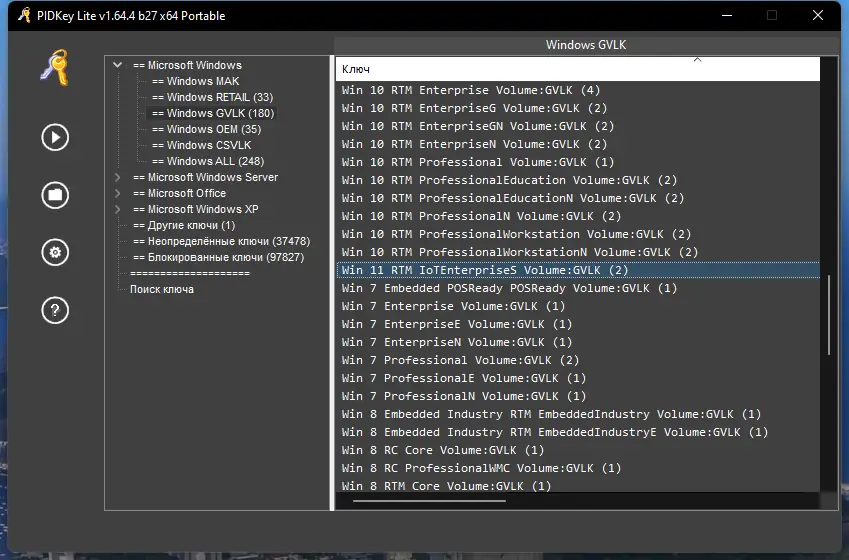
Task: Click the keys logo icon in sidebar
Action: (x=53, y=69)
